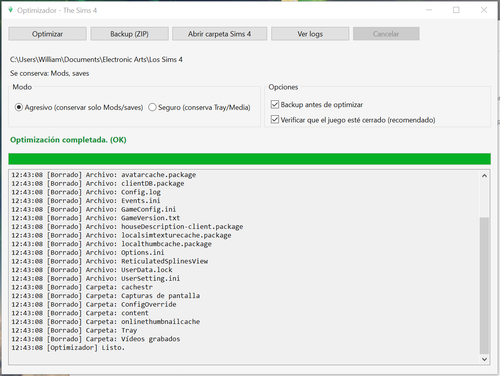Click log line GameConfig.ini
The image size is (500, 376).
tap(94, 209)
